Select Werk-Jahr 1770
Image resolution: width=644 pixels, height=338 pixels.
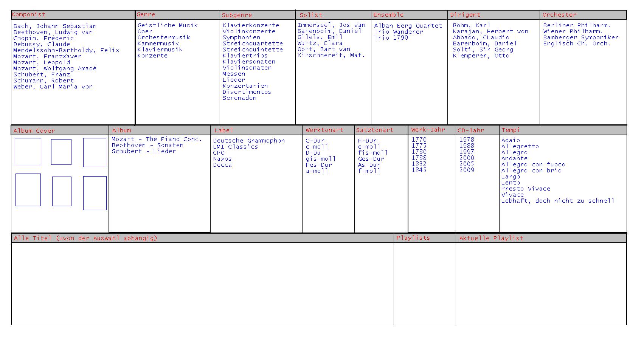point(419,140)
